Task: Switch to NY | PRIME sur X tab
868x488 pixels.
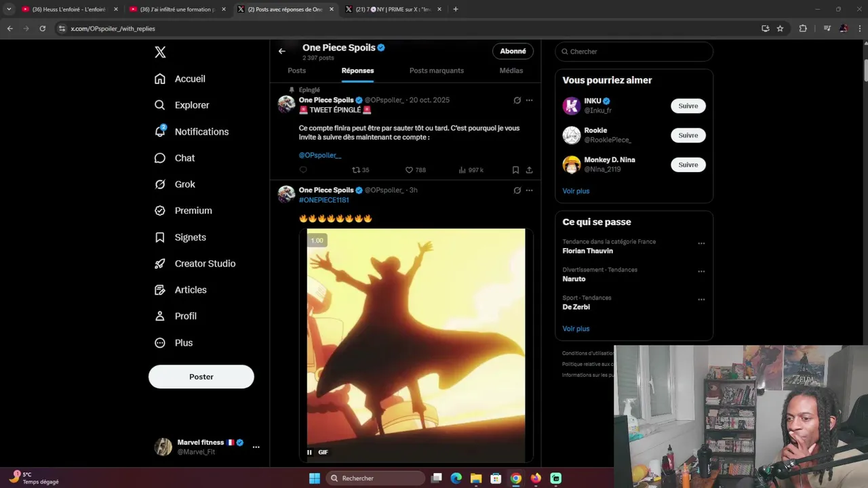Action: [x=393, y=9]
